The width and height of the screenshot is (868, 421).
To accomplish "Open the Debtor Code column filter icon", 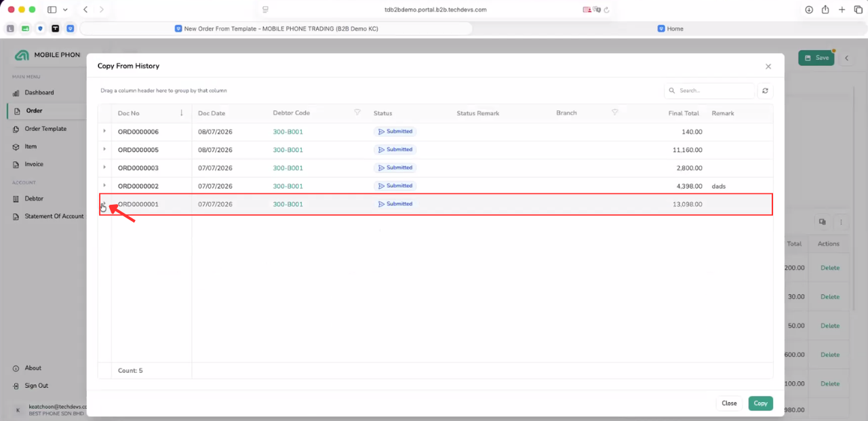I will [x=357, y=113].
